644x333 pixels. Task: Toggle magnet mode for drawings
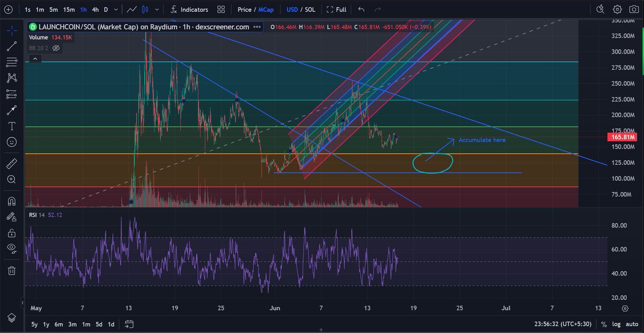point(11,201)
